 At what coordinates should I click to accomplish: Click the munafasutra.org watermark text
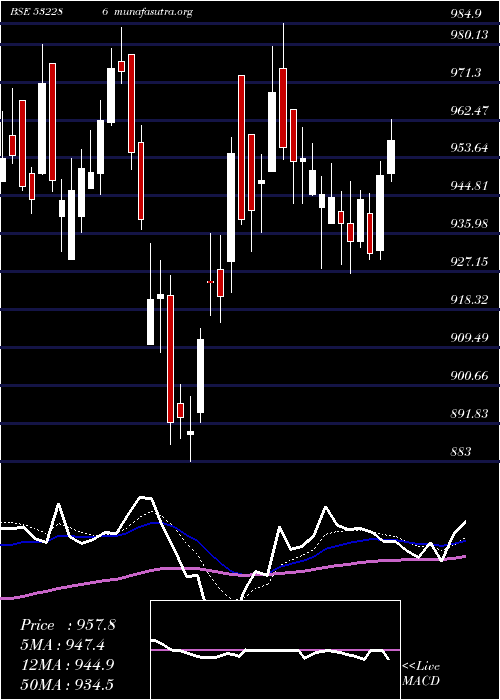[154, 12]
